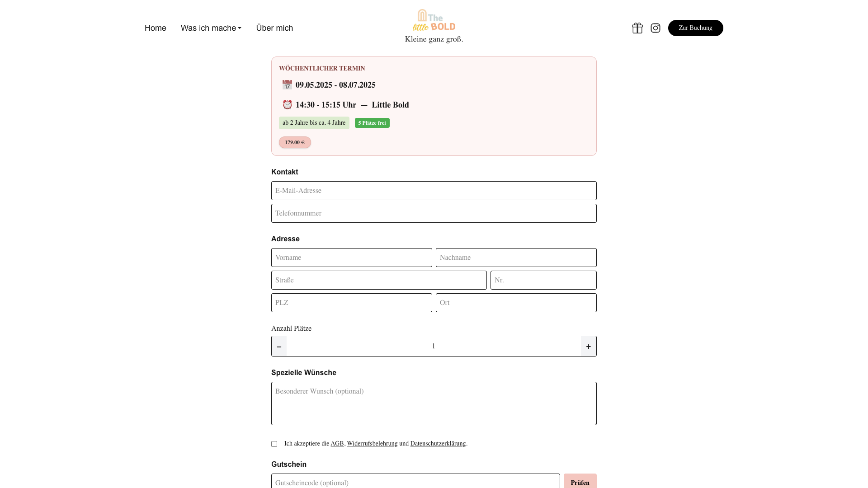Select the Nr. house number field
This screenshot has width=868, height=488.
pyautogui.click(x=543, y=280)
